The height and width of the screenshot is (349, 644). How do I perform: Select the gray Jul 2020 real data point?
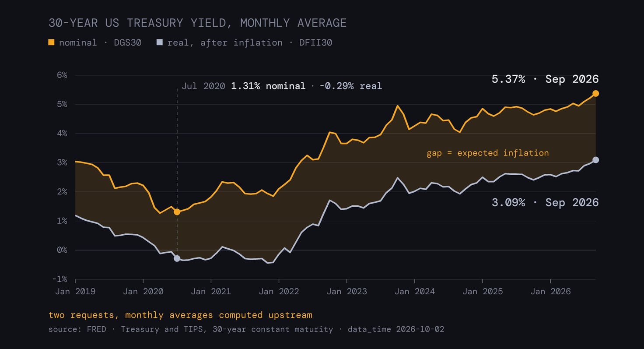coord(177,258)
